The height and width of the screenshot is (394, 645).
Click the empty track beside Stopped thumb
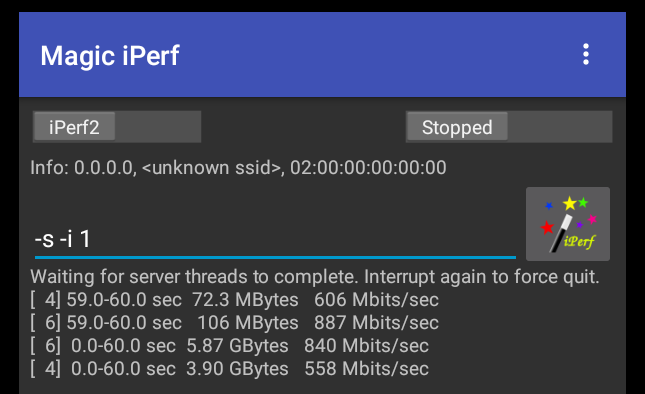pyautogui.click(x=559, y=127)
